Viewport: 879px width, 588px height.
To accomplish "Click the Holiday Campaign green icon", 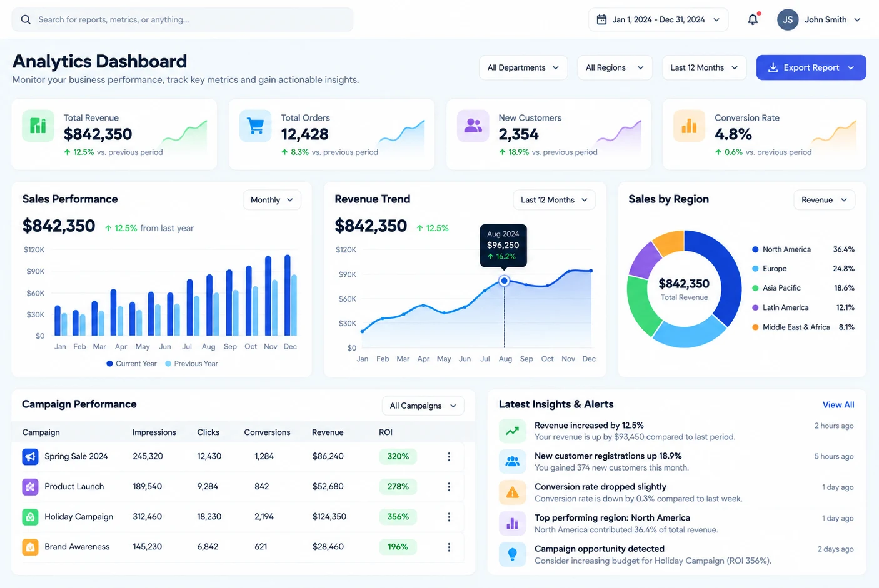I will (30, 517).
